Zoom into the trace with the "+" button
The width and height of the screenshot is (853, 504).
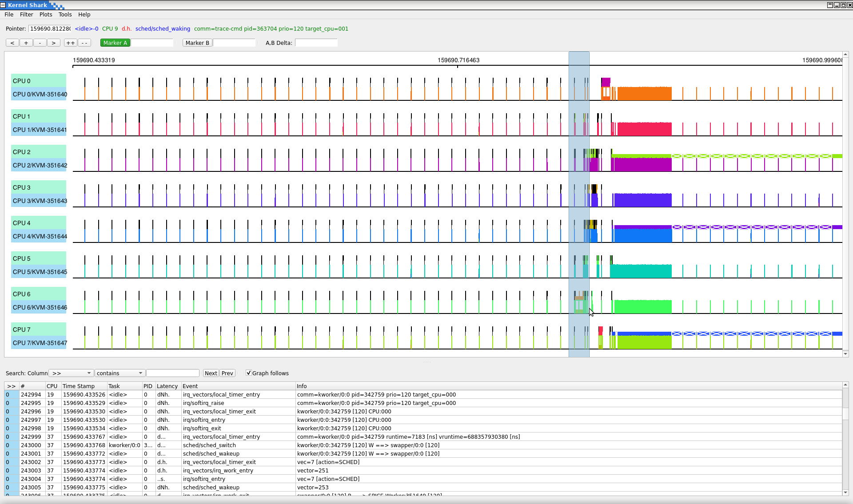coord(26,43)
